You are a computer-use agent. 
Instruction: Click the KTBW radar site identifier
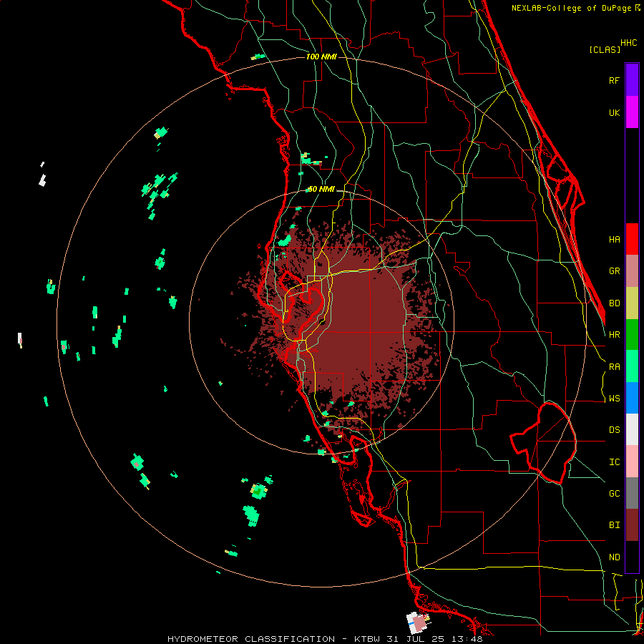367,639
